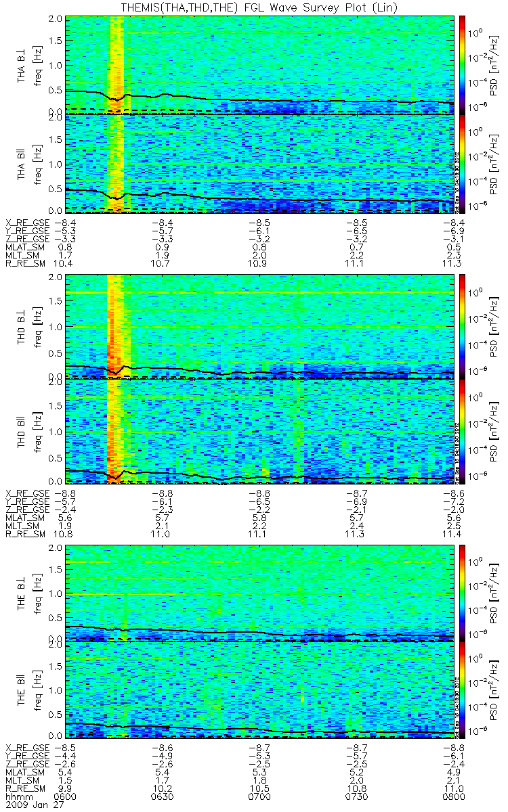Select the THA B⊥ spectrogram panel
Image resolution: width=508 pixels, height=812 pixels.
(x=259, y=64)
